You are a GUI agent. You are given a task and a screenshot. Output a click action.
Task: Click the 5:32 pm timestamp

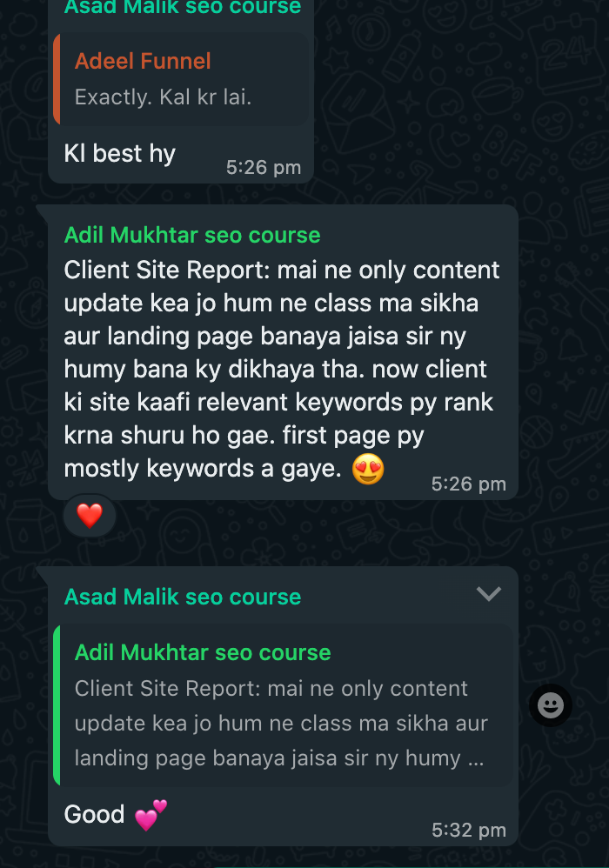pos(468,830)
